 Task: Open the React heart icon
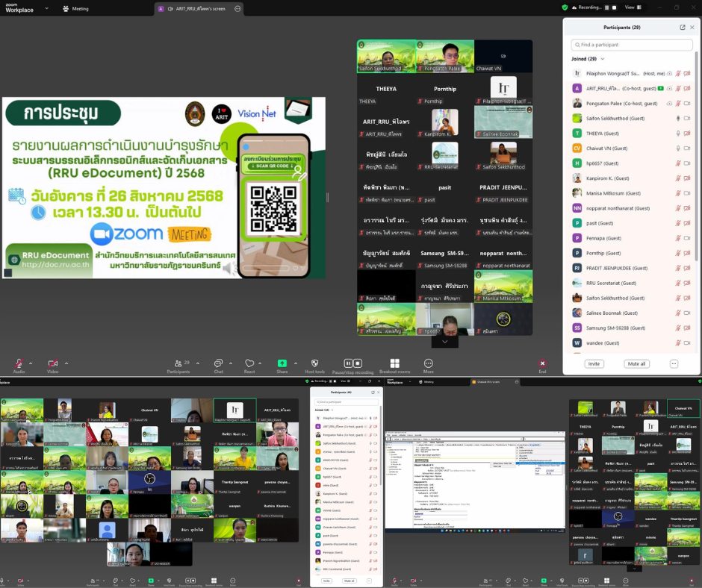pyautogui.click(x=249, y=363)
